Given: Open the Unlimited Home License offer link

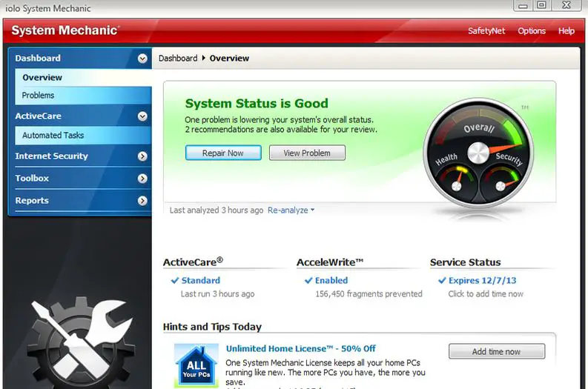Looking at the screenshot, I should click(x=300, y=348).
